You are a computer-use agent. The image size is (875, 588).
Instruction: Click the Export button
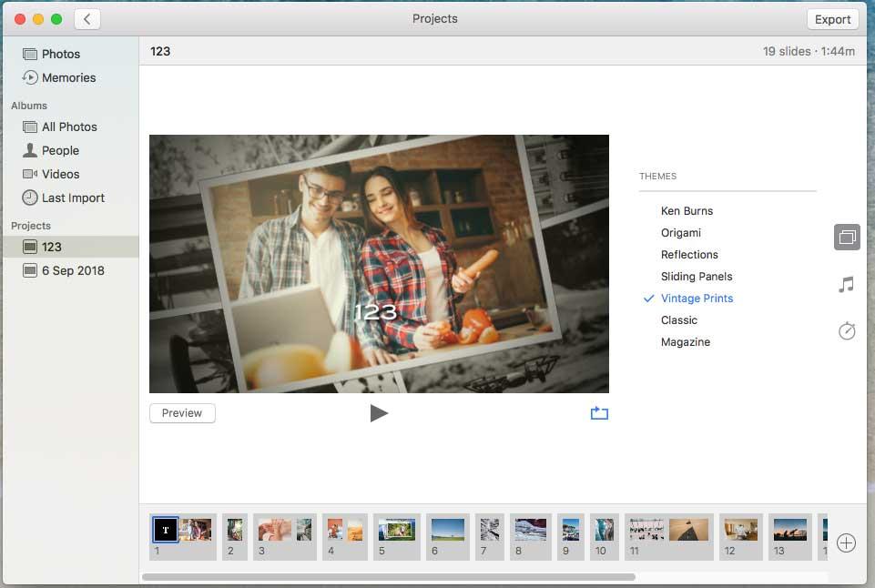832,19
